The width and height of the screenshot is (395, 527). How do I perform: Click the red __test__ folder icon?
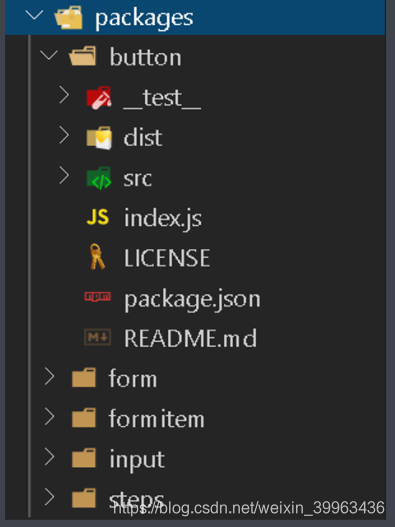pos(99,97)
